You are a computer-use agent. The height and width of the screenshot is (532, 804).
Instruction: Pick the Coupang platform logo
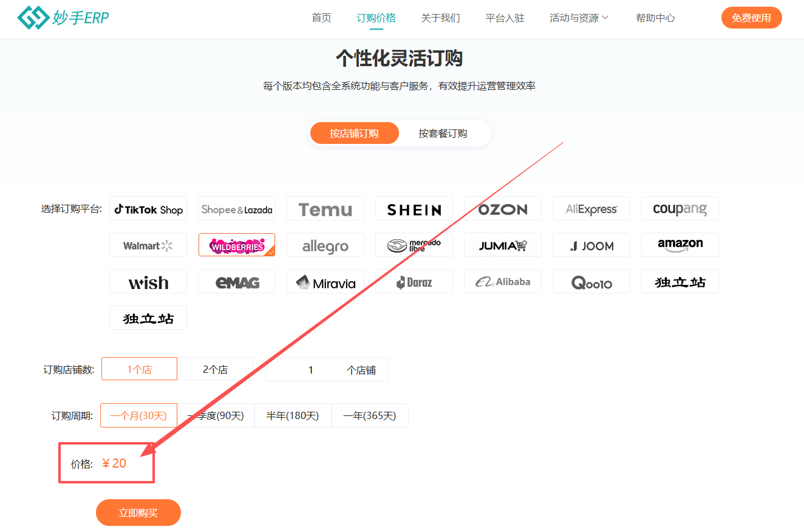[680, 209]
